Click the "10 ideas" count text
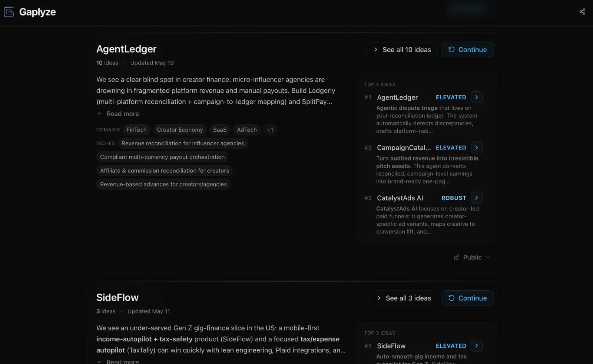This screenshot has width=593, height=364. [107, 63]
